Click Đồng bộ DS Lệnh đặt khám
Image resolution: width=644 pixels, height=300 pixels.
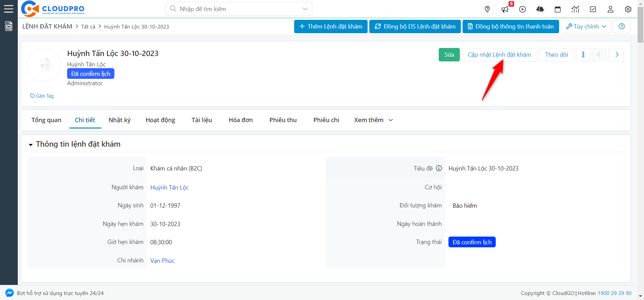415,27
